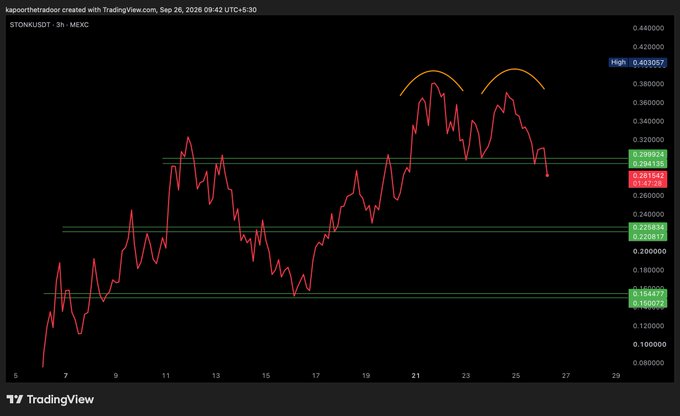
Task: Click the red last-price dot on the line
Action: [x=547, y=175]
